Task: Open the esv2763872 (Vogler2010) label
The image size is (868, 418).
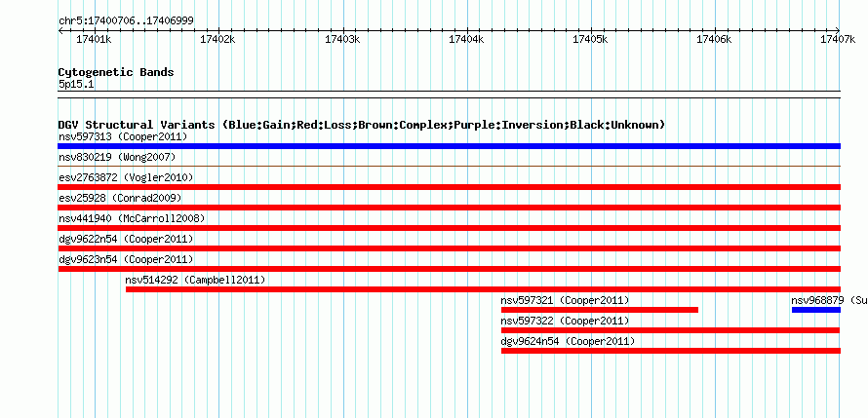Action: (x=126, y=177)
